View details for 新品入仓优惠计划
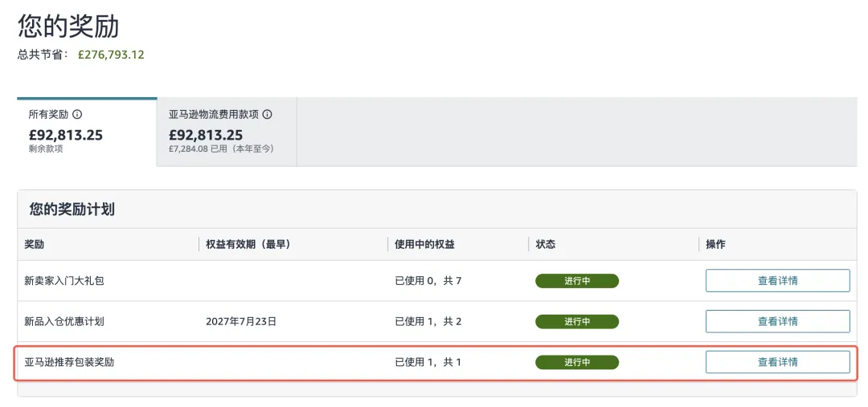This screenshot has width=868, height=407. [x=777, y=321]
